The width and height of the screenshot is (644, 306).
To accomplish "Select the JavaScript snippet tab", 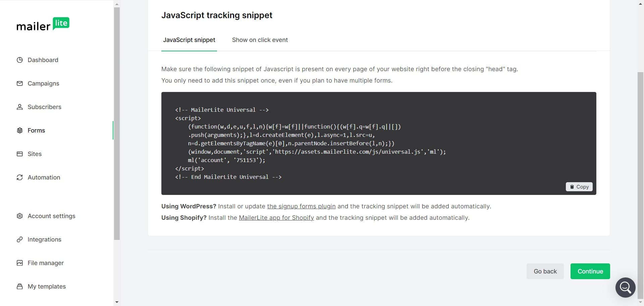I will (189, 40).
